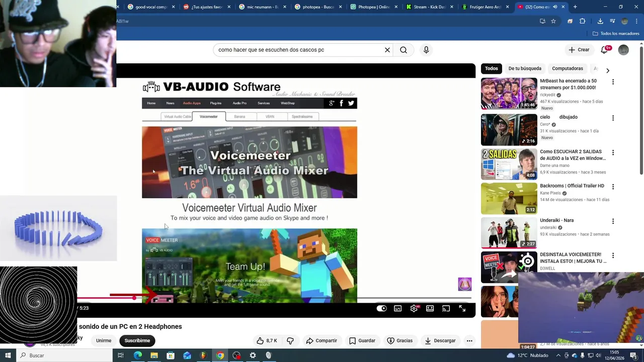
Task: Click the install app icon in address bar
Action: 542,21
